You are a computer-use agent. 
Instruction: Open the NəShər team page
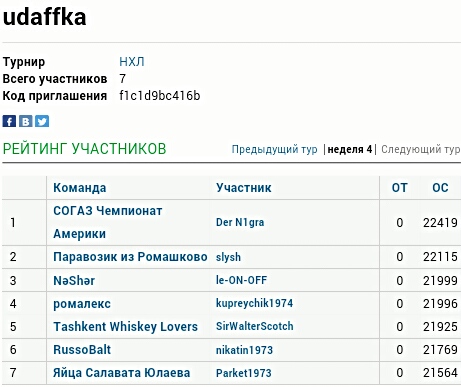click(x=74, y=280)
